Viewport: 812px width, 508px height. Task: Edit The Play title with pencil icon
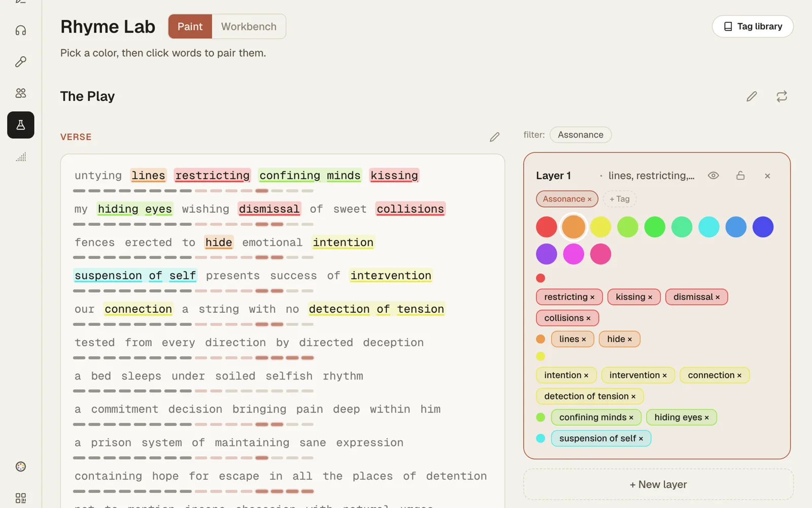752,97
